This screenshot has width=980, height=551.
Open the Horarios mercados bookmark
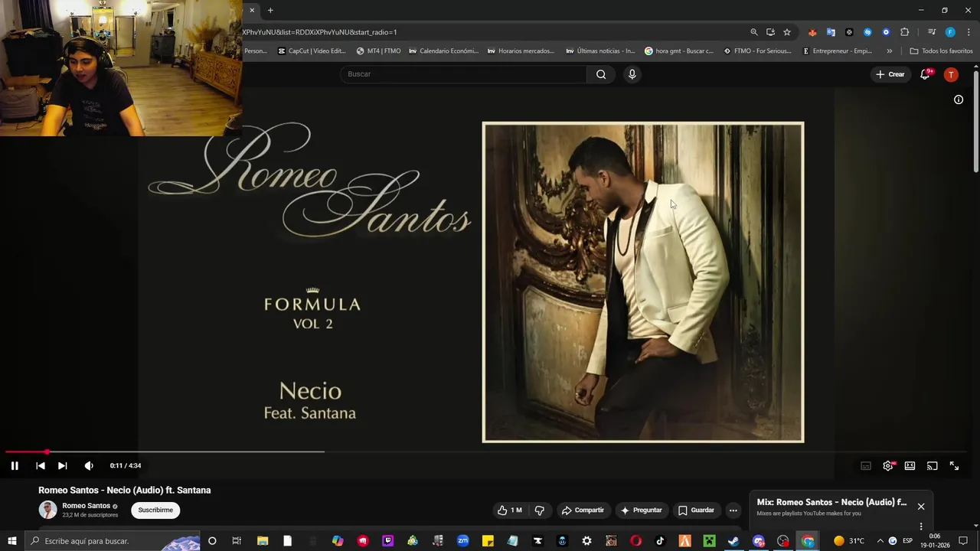coord(521,51)
